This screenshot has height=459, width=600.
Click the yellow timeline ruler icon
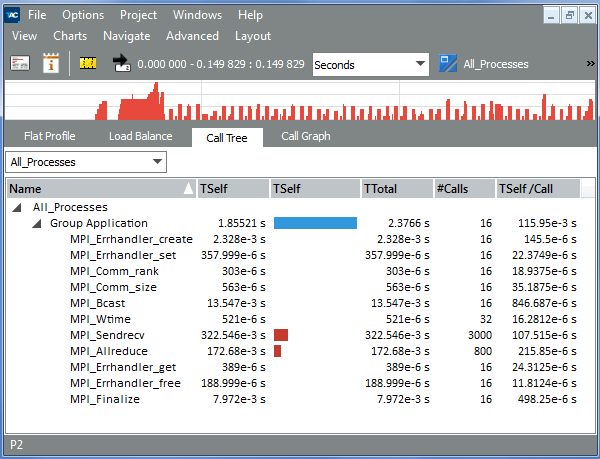click(88, 64)
